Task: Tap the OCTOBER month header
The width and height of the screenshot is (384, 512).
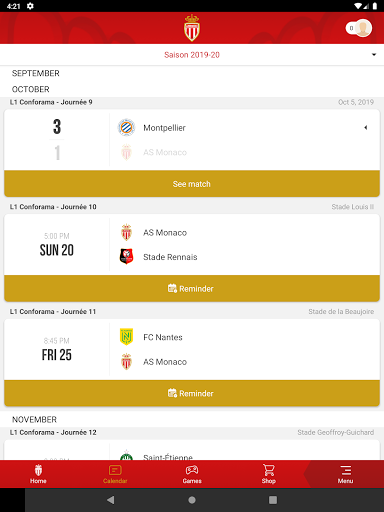Action: [x=31, y=89]
